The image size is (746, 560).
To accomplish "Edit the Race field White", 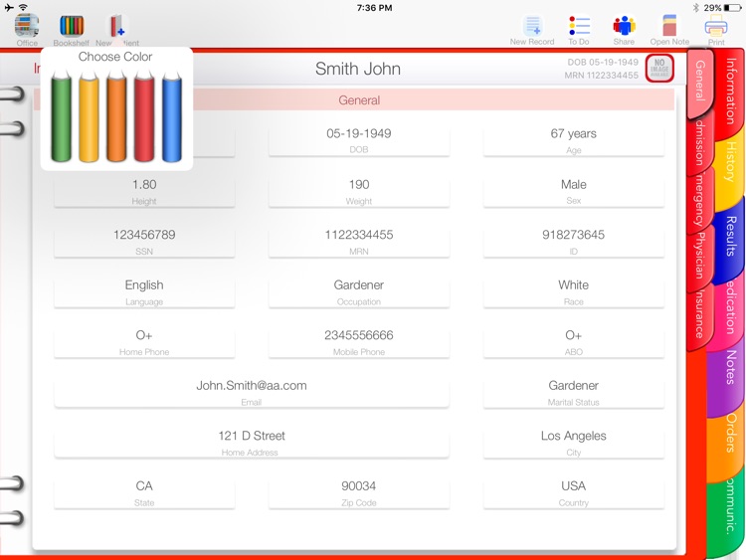I will click(x=573, y=291).
